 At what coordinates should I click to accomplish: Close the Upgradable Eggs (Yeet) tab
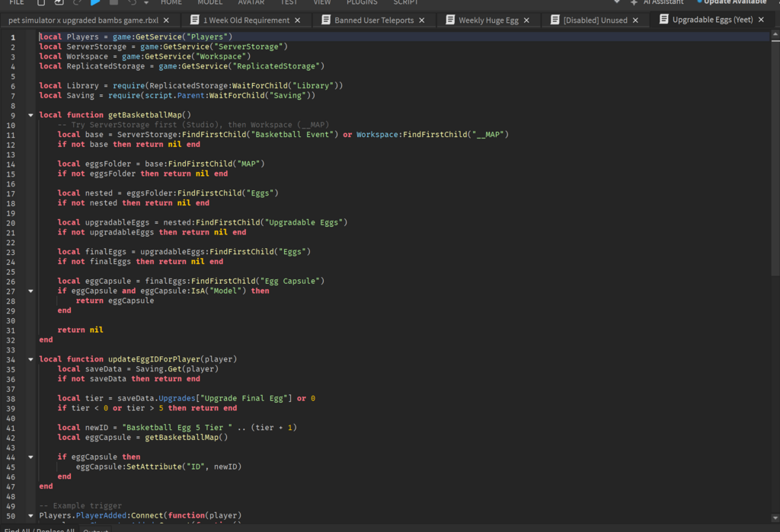(x=761, y=21)
